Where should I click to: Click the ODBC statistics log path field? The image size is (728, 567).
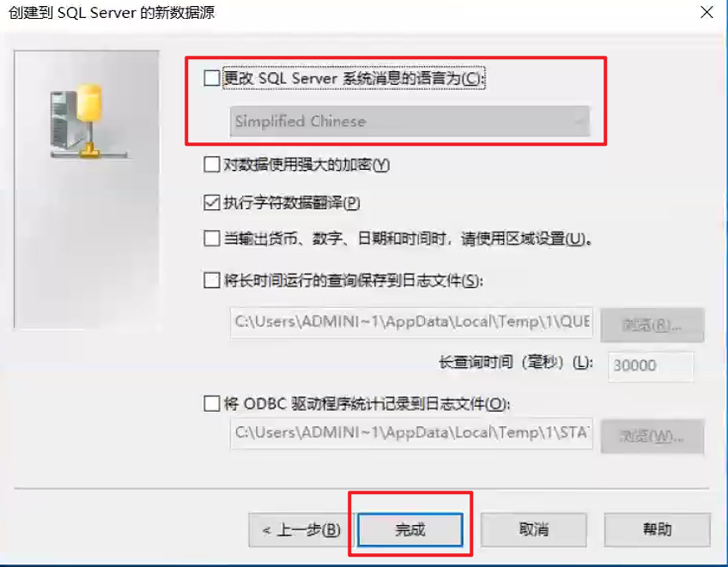(x=411, y=433)
